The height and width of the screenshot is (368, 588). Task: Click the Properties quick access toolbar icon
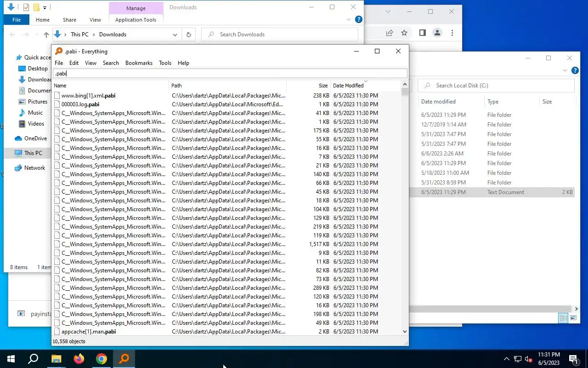[x=26, y=7]
